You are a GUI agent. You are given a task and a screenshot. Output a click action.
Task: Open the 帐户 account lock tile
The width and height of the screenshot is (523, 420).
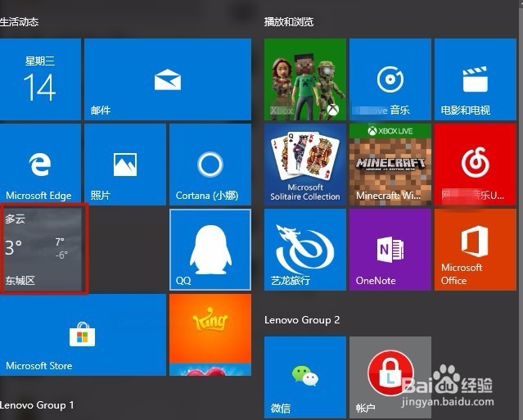click(x=390, y=377)
